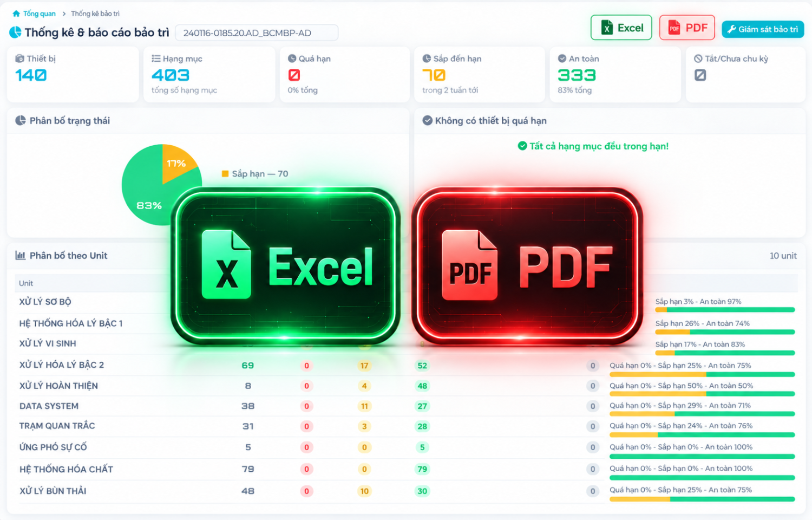The image size is (812, 520).
Task: Click yellow badge 3 in TRẠM QUAN TRẮC row
Action: tap(364, 426)
